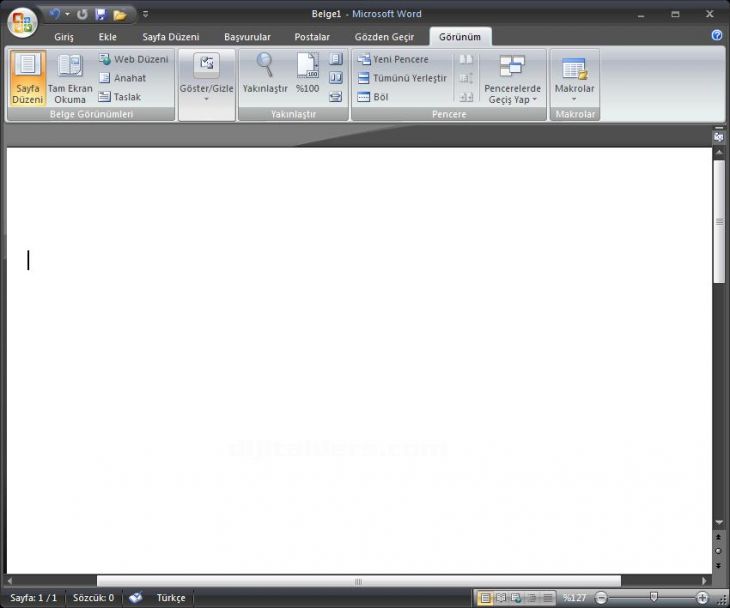The height and width of the screenshot is (608, 730).
Task: Click the proofing check icon in status bar
Action: (136, 597)
